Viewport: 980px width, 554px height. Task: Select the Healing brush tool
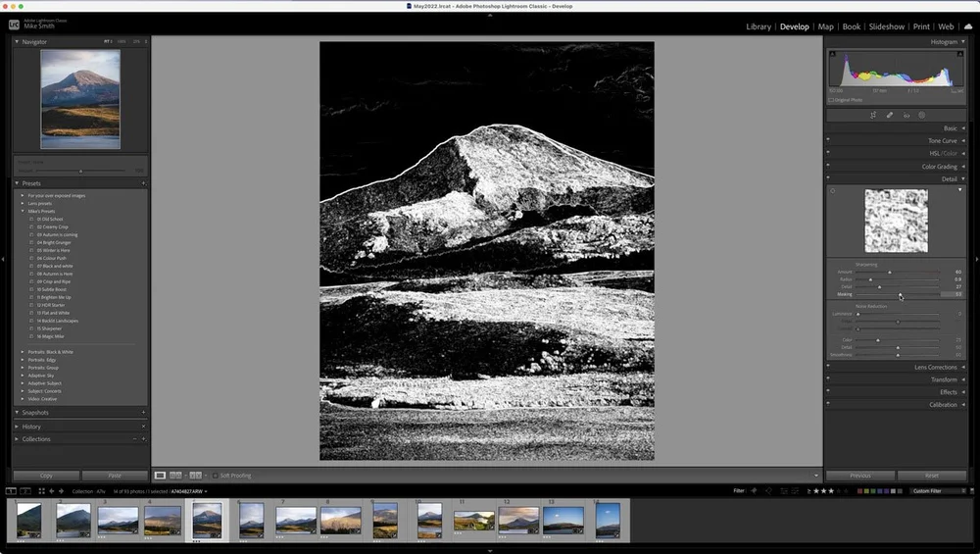click(890, 115)
